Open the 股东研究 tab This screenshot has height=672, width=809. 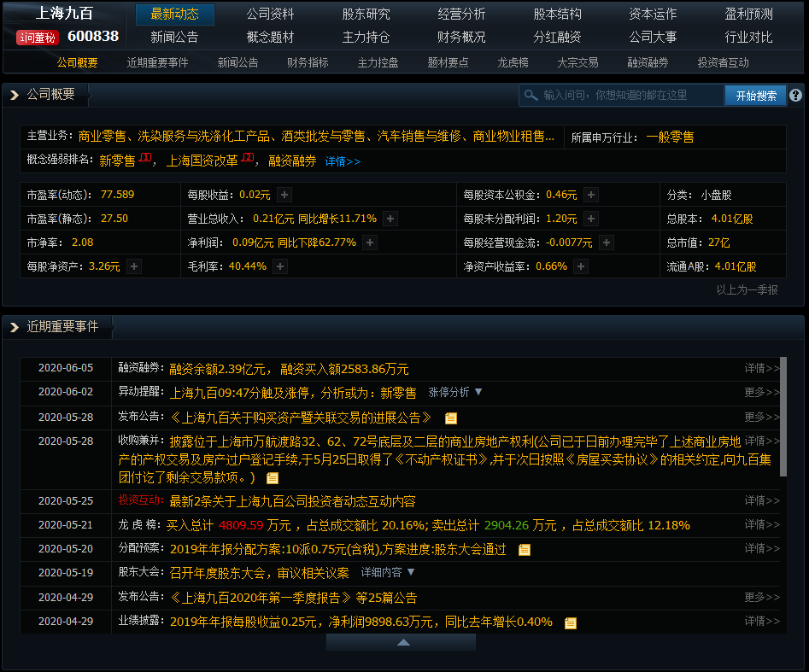click(366, 14)
